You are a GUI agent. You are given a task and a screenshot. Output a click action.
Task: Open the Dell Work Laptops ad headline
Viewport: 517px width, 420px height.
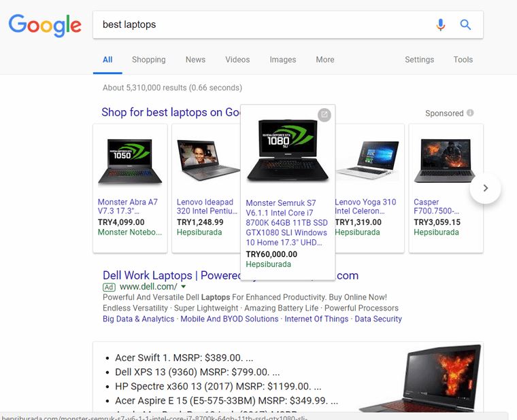tap(171, 275)
